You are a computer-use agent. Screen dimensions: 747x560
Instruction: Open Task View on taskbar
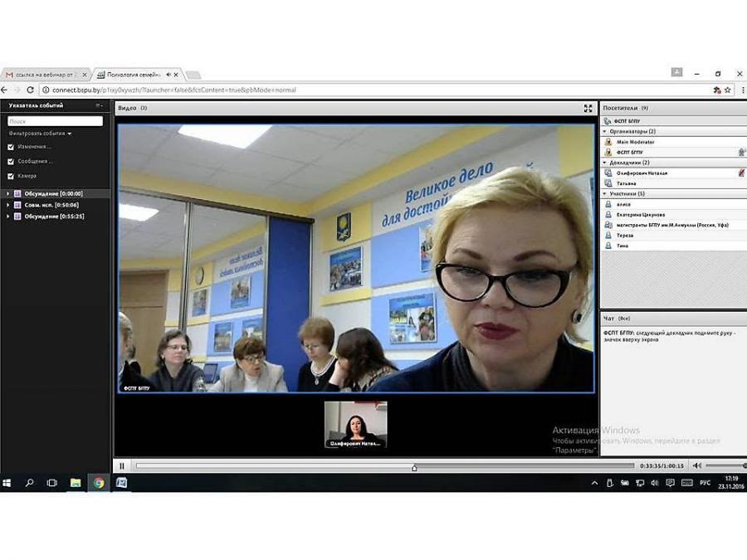click(x=52, y=483)
